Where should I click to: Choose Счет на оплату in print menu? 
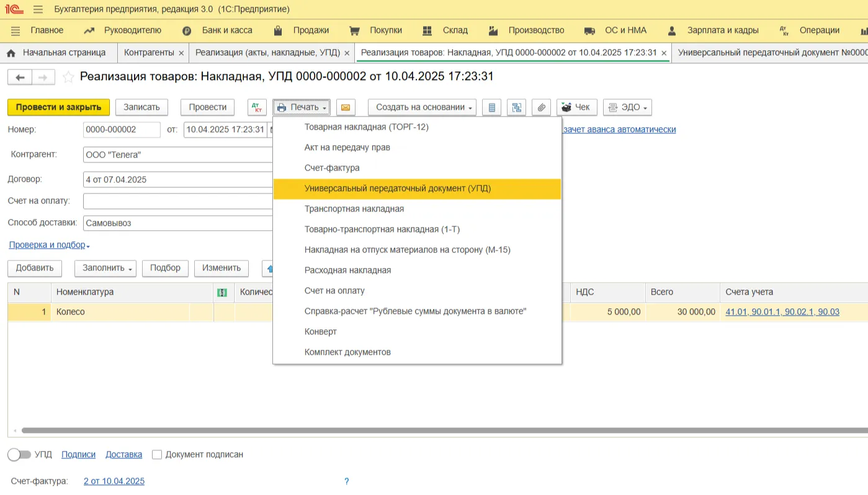[334, 291]
